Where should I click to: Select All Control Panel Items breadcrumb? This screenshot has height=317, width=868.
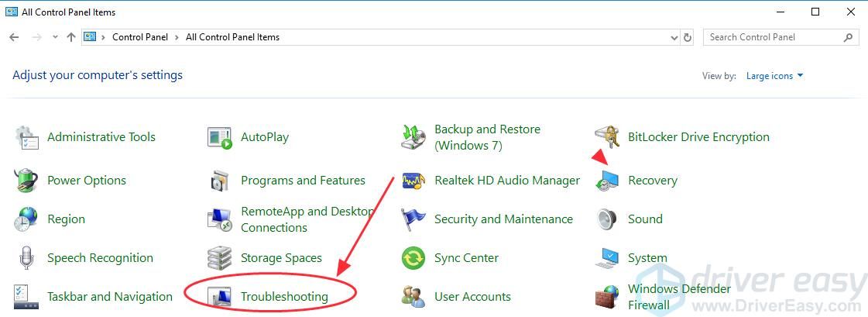pos(232,37)
